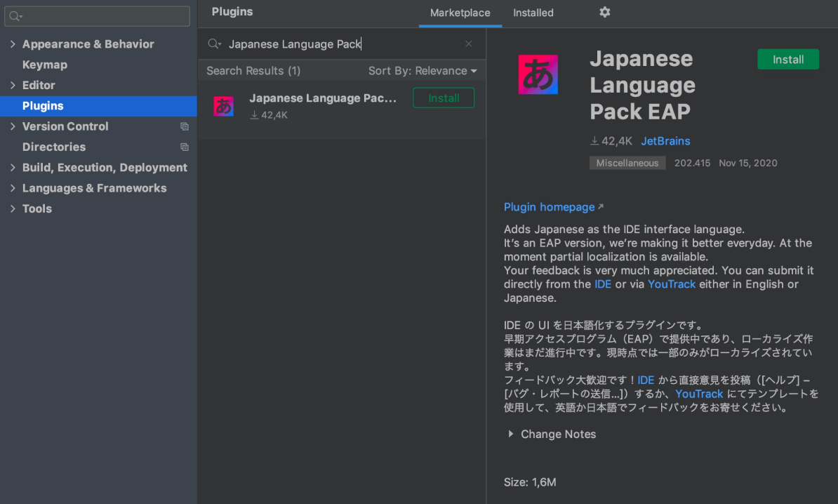
Task: Click Install button in search results row
Action: pyautogui.click(x=444, y=98)
